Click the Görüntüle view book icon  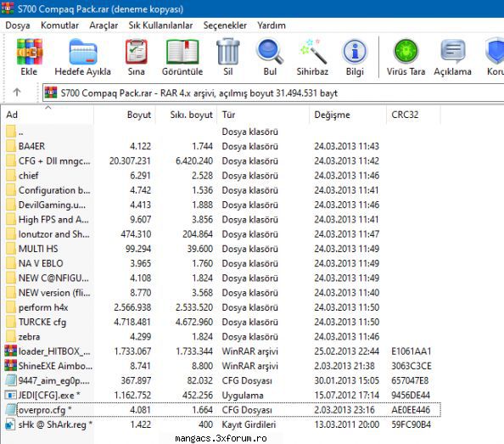click(x=182, y=52)
